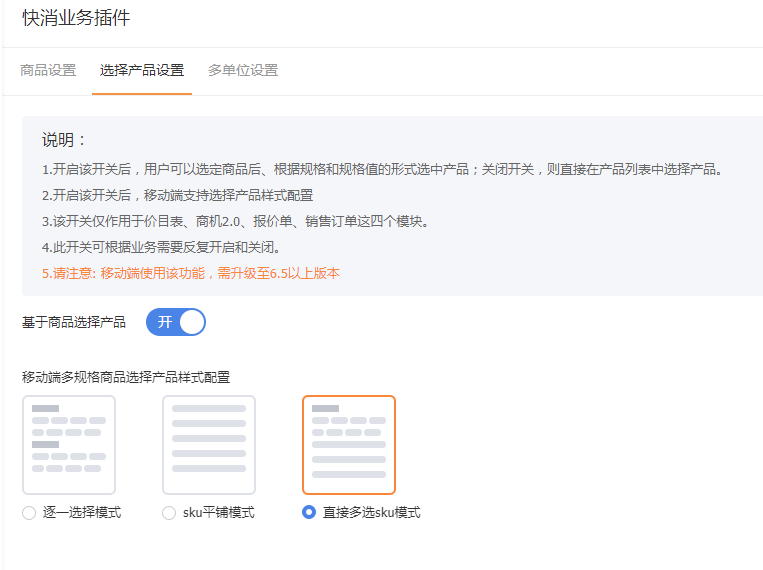763x570 pixels.
Task: Open the 选择产品设置 tab
Action: [142, 71]
